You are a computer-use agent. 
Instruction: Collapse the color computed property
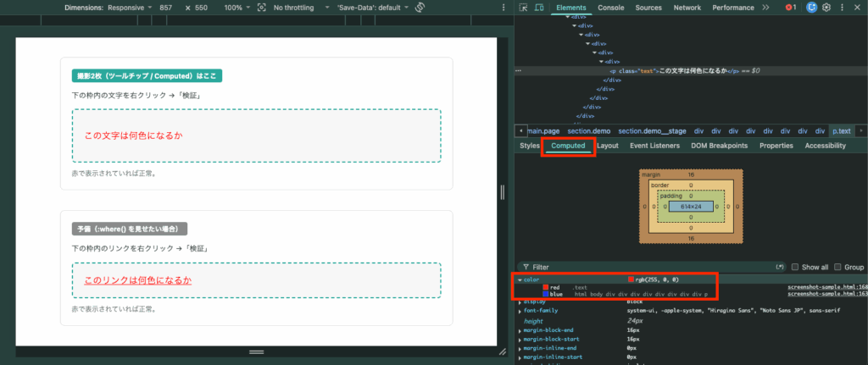click(520, 279)
